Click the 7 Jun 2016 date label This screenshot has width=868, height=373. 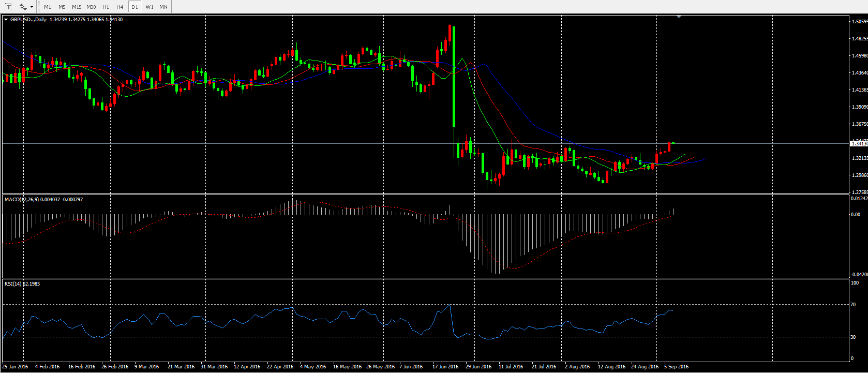click(411, 366)
